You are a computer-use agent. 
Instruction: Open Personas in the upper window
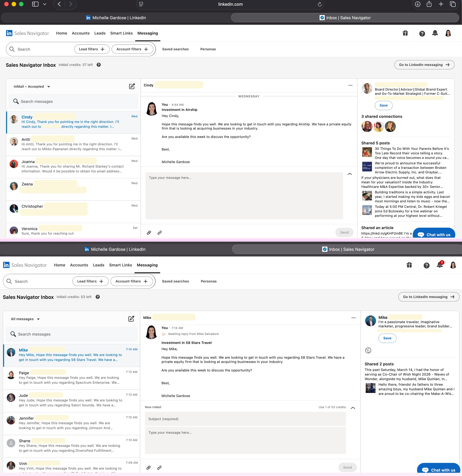[x=208, y=49]
